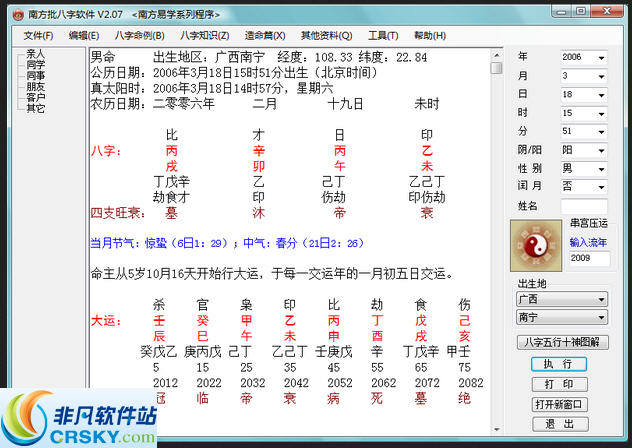Screen dimensions: 632x448
Task: Click the scrollbar down arrow
Action: [x=497, y=430]
